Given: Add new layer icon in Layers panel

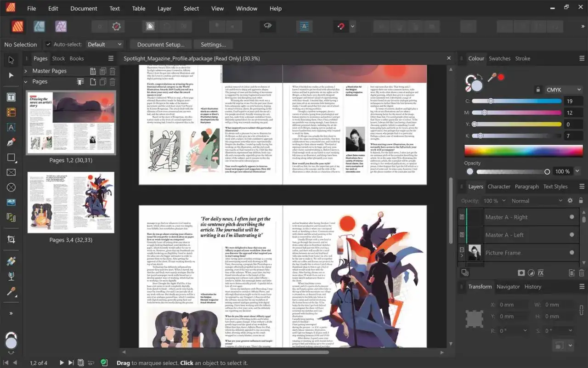Looking at the screenshot, I should [571, 272].
